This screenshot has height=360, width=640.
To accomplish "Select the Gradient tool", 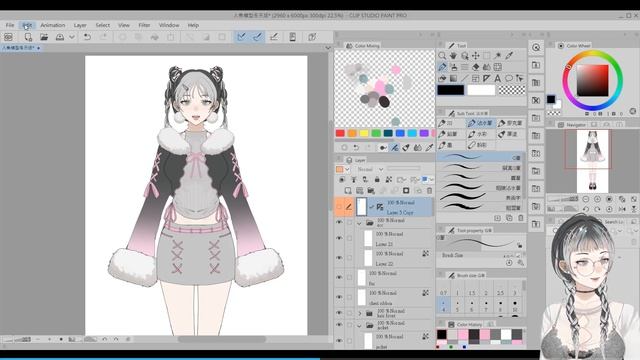I will [453, 78].
